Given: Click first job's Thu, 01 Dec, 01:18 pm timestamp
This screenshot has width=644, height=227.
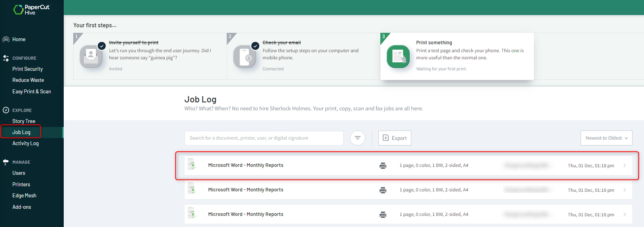Looking at the screenshot, I should [x=591, y=166].
